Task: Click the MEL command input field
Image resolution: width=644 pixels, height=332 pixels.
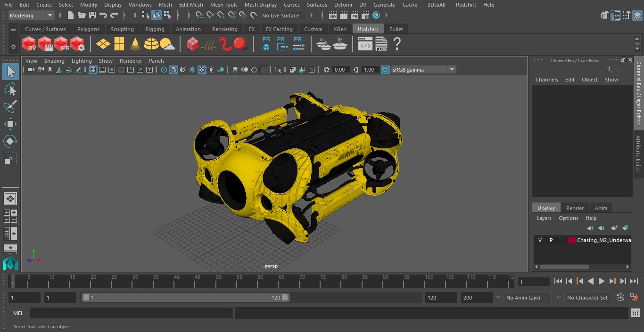Action: click(131, 313)
